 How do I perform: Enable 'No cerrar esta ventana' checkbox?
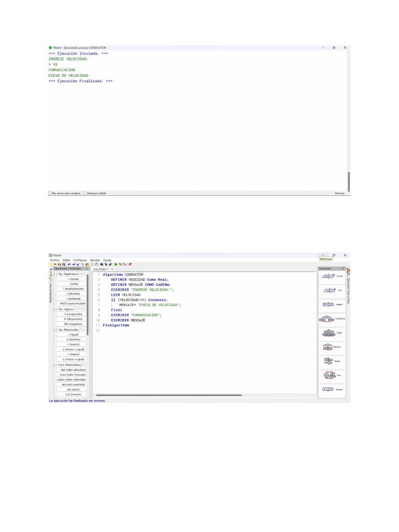[50, 193]
